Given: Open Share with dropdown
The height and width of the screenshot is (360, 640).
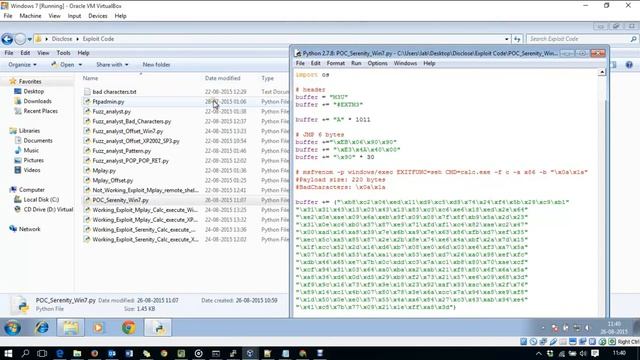Looking at the screenshot, I should 112,65.
